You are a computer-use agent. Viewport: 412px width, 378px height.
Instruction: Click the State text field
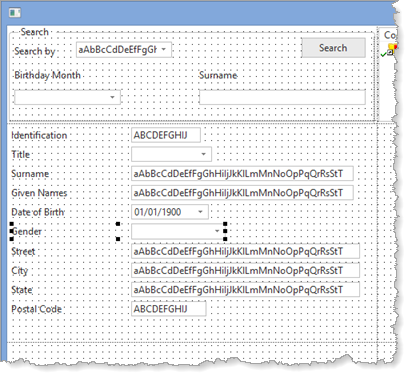coord(245,290)
